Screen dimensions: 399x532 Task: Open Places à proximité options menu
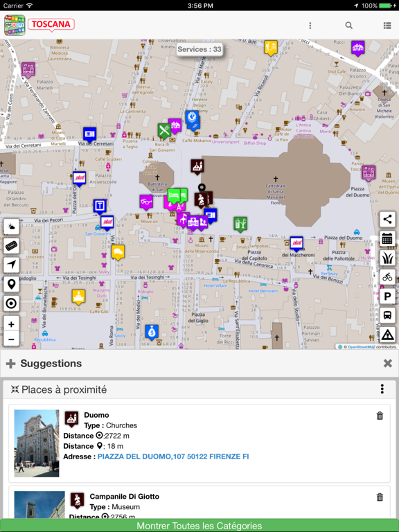click(x=382, y=389)
